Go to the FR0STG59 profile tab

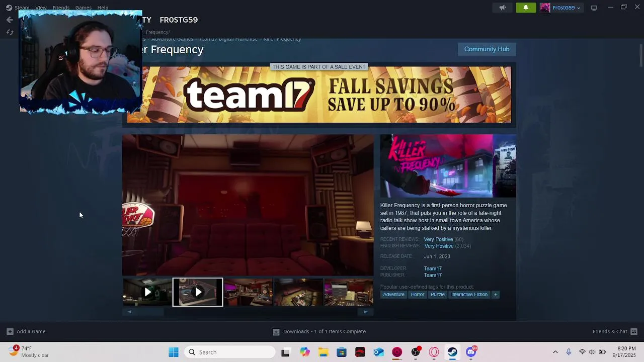click(179, 20)
